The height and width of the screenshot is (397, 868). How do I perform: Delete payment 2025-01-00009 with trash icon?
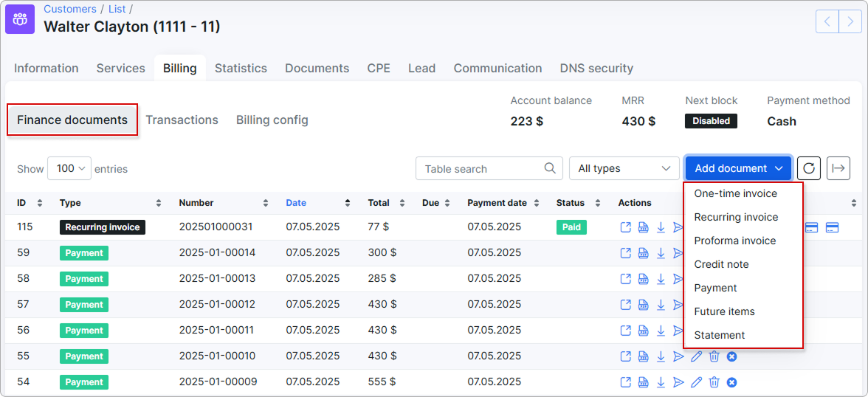pos(714,382)
